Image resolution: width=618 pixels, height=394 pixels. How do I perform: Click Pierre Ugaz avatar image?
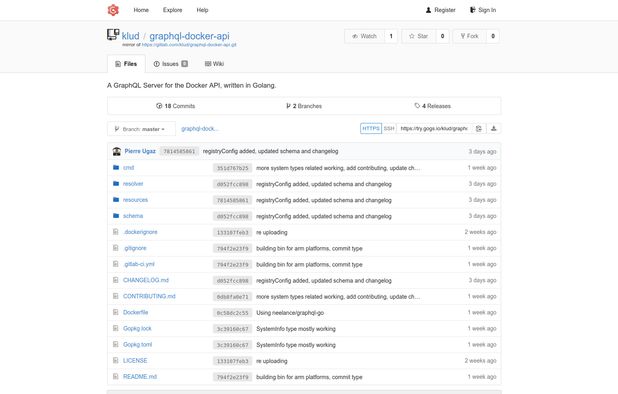click(117, 151)
